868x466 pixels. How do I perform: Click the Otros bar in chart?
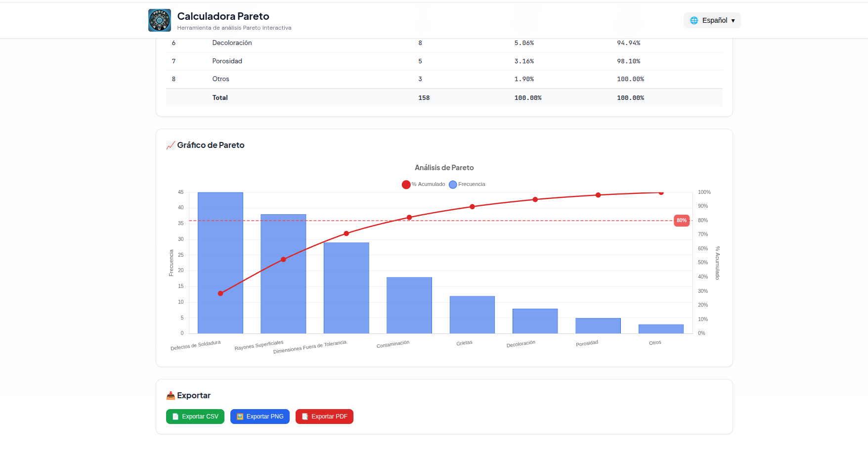[x=661, y=329]
